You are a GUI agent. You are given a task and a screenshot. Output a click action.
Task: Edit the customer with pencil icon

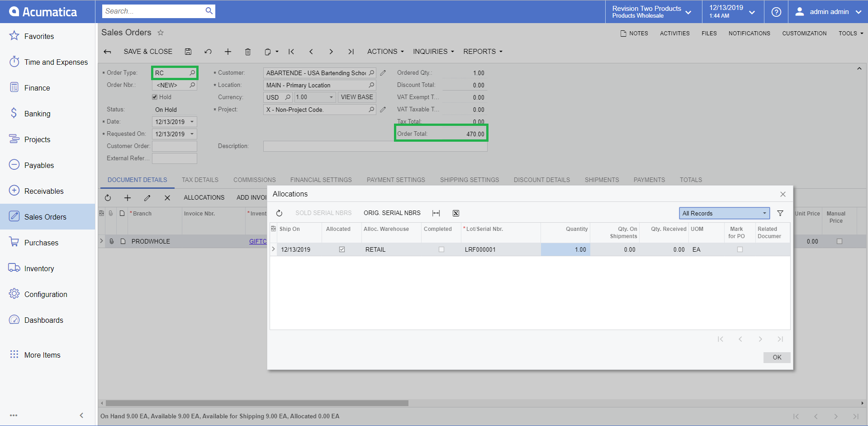pyautogui.click(x=383, y=73)
